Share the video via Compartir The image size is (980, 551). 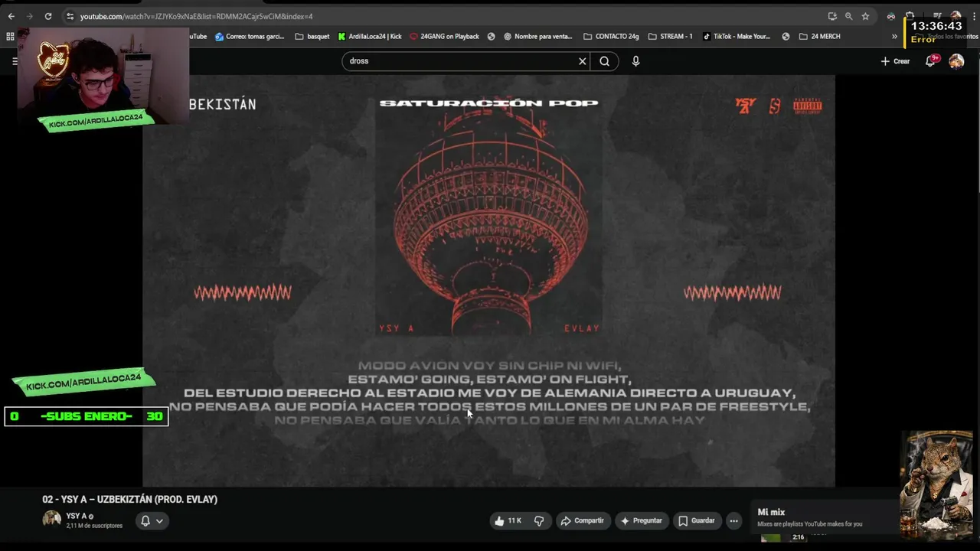point(583,520)
